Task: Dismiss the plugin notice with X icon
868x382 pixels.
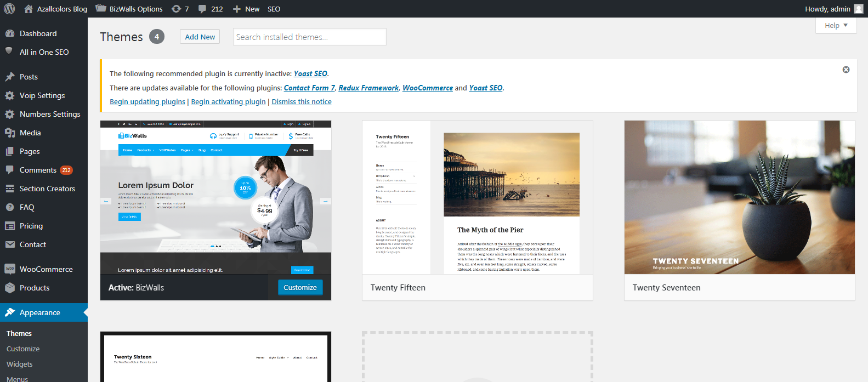Action: (846, 70)
